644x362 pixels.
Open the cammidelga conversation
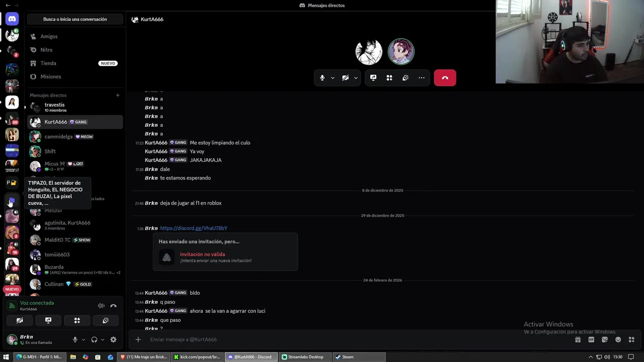pyautogui.click(x=75, y=137)
